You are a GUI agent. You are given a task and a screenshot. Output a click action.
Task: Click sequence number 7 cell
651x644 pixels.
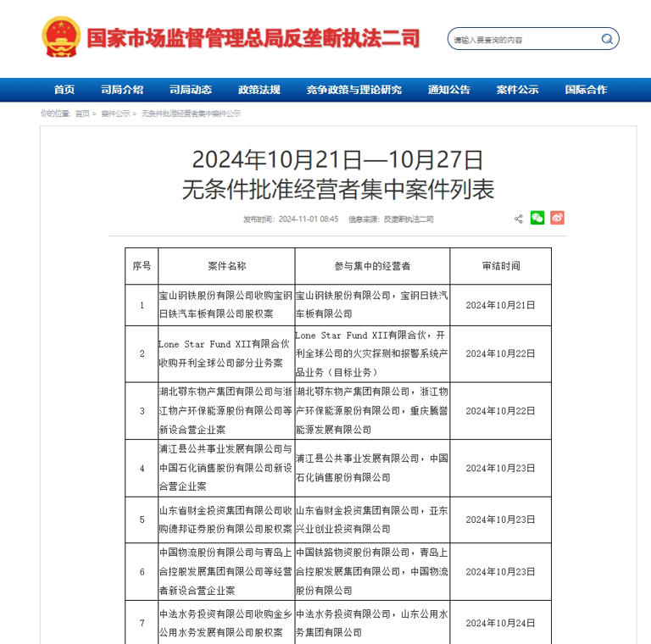(x=142, y=623)
